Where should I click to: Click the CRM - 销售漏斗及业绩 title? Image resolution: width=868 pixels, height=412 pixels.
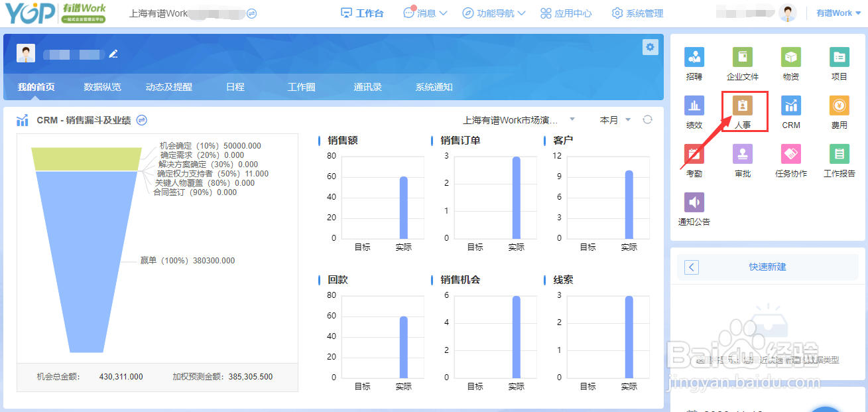pos(84,120)
